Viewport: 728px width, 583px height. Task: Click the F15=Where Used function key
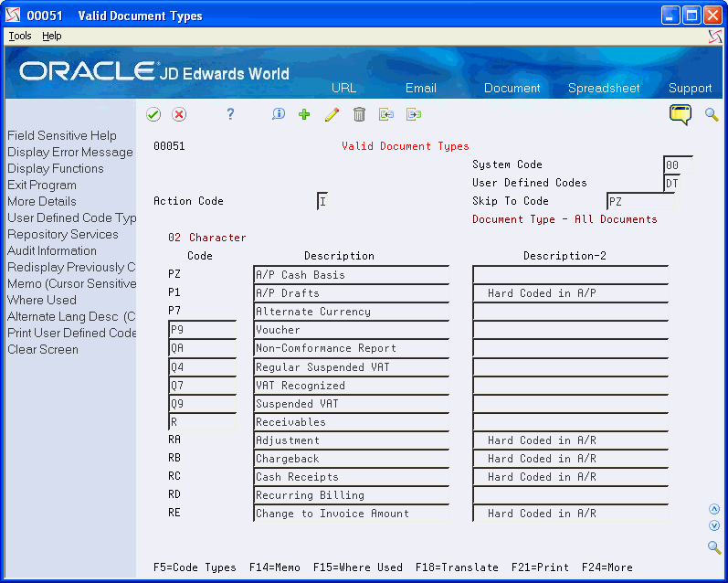[x=357, y=567]
